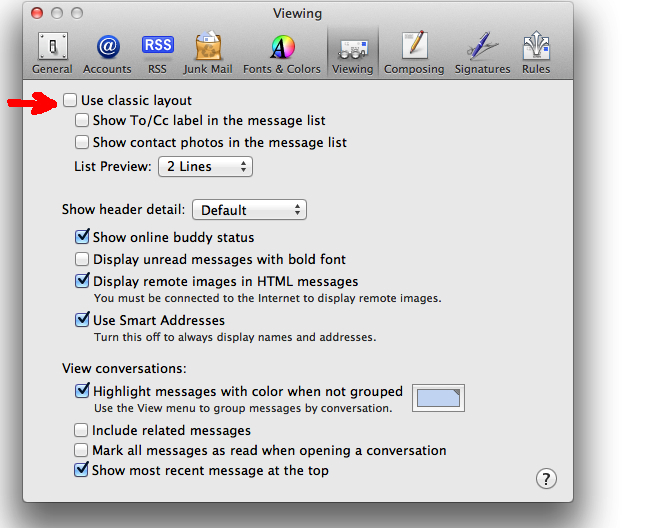649x528 pixels.
Task: Enable Show contact photos in message list
Action: click(x=82, y=142)
